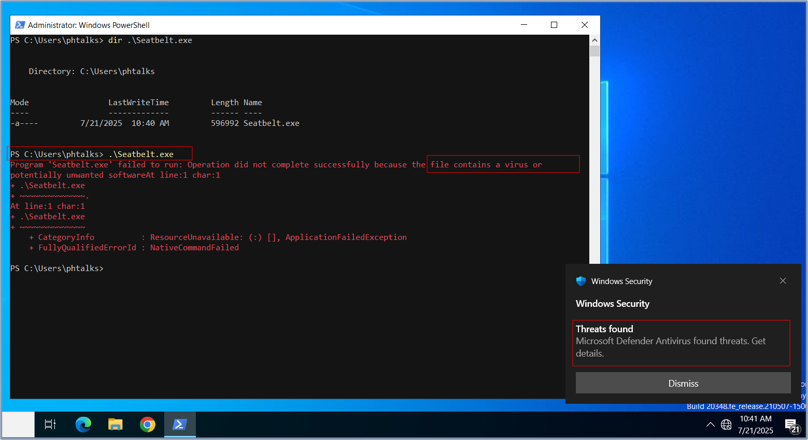Click the 'Mode' column header

coord(20,103)
